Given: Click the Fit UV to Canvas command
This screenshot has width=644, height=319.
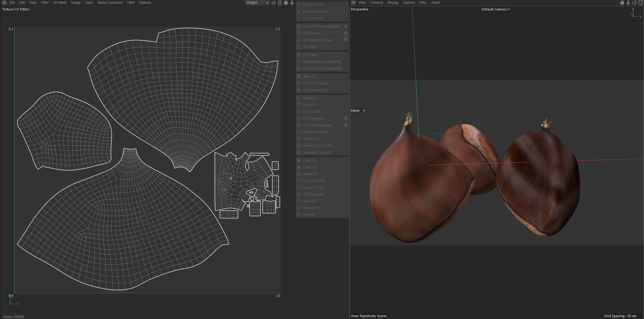Looking at the screenshot, I should click(x=315, y=83).
